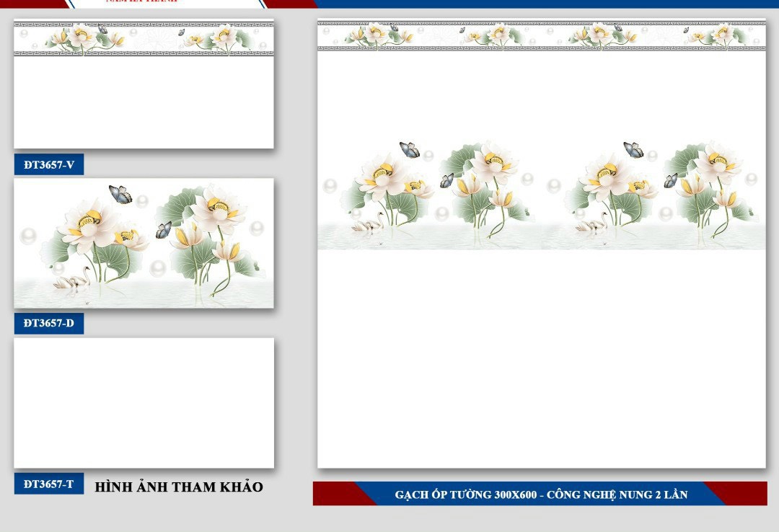Click the GẠCH ỐP TƯỜNG 300X600 banner text
This screenshot has height=532, width=779.
[541, 495]
